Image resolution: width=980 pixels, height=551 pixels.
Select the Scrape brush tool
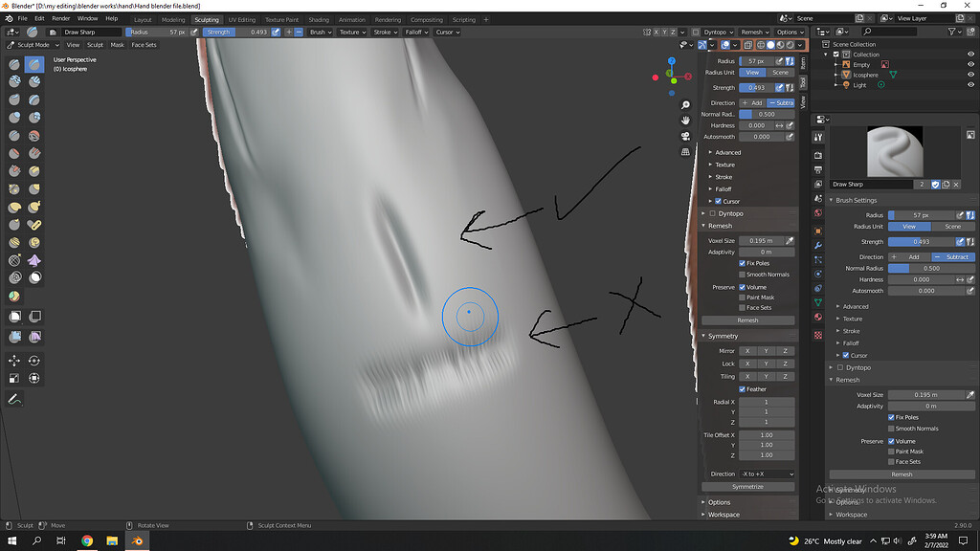14,171
